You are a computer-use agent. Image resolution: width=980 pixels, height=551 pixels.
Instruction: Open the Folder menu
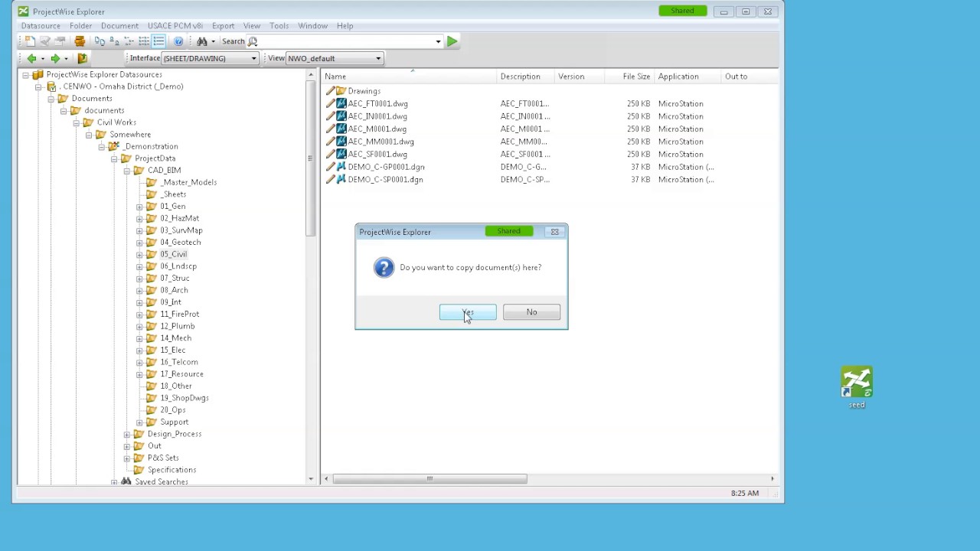(80, 26)
